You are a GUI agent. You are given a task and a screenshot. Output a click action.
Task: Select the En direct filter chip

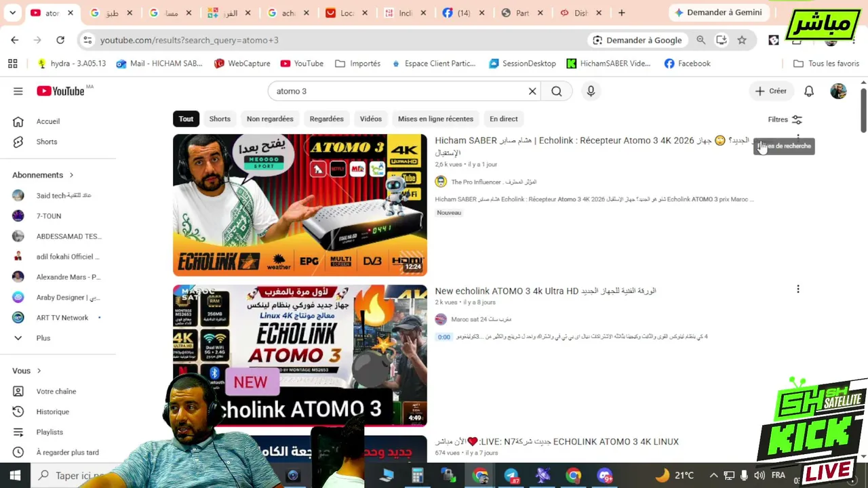504,119
